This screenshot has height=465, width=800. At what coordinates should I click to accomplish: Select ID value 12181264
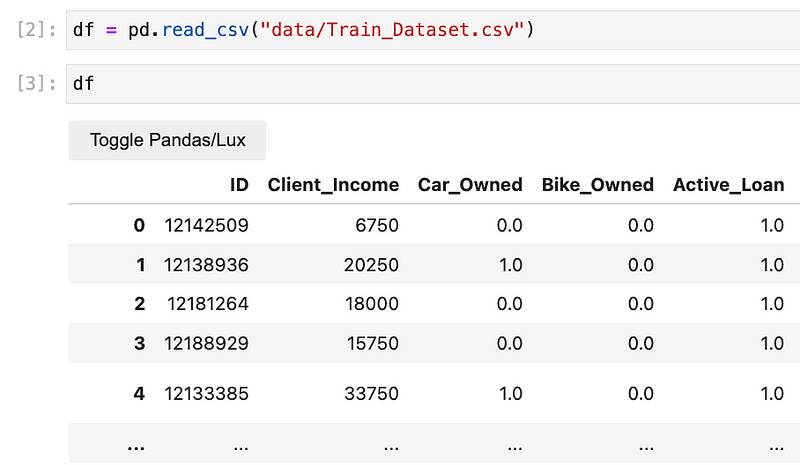(208, 304)
